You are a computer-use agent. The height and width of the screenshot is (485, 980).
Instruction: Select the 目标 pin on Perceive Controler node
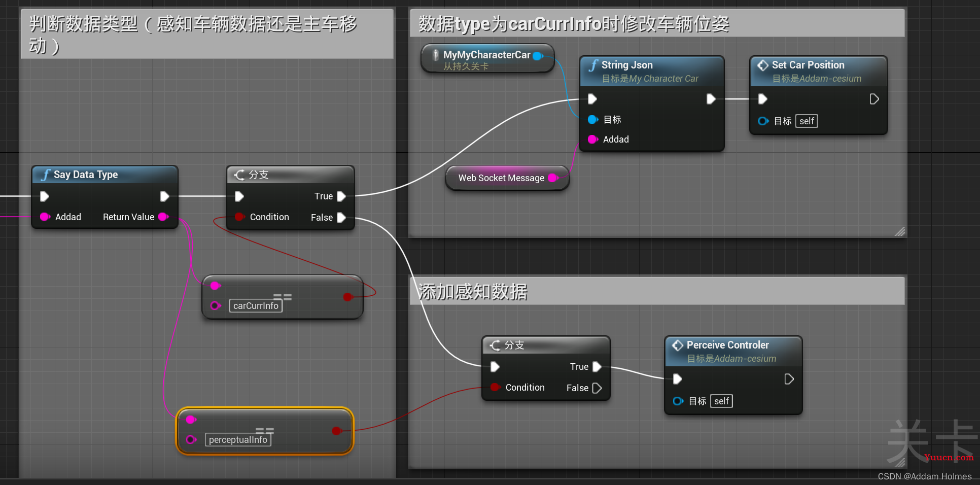pyautogui.click(x=678, y=401)
